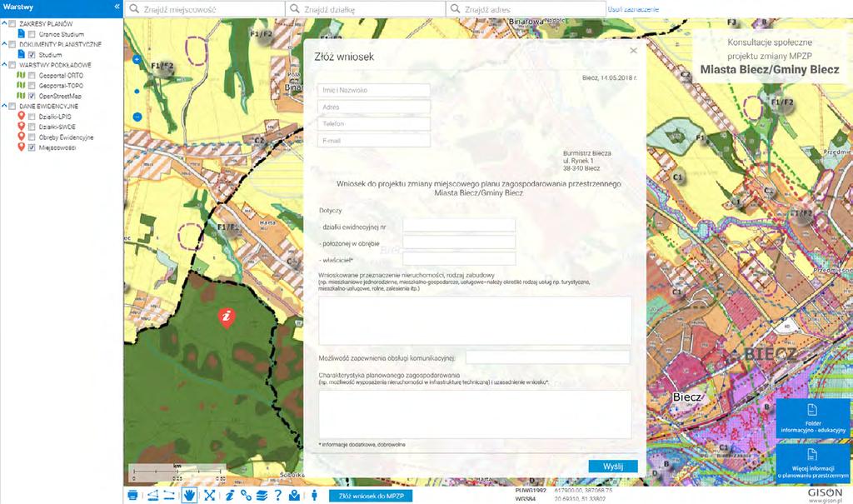The image size is (853, 504).
Task: Toggle the DANE EWIDENCYJNE group checkbox
Action: 12,107
